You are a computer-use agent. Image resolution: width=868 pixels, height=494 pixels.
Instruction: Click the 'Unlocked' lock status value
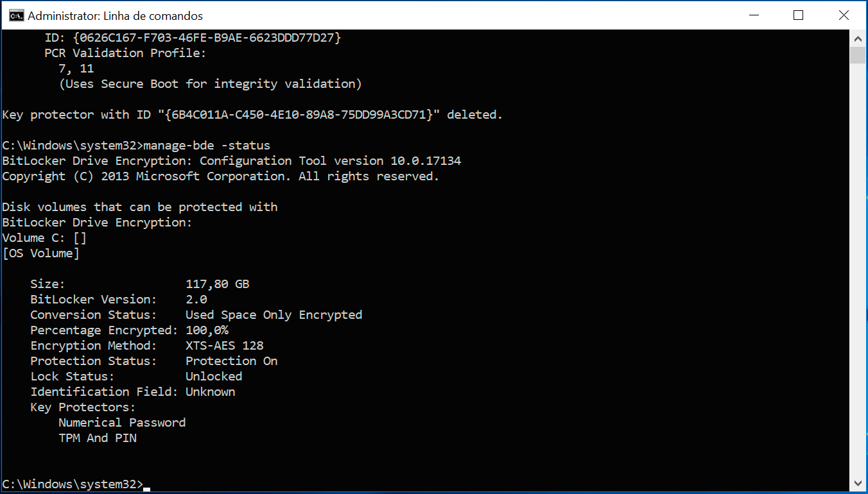point(214,377)
